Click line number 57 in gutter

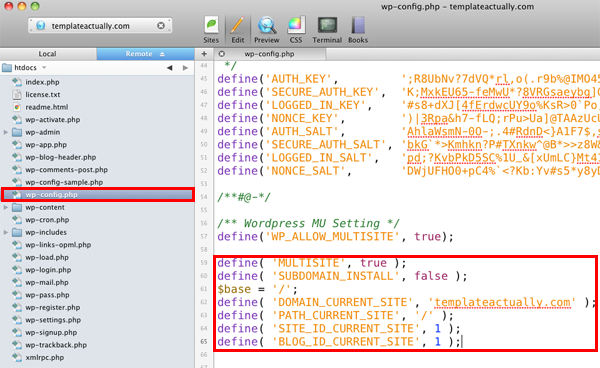204,236
